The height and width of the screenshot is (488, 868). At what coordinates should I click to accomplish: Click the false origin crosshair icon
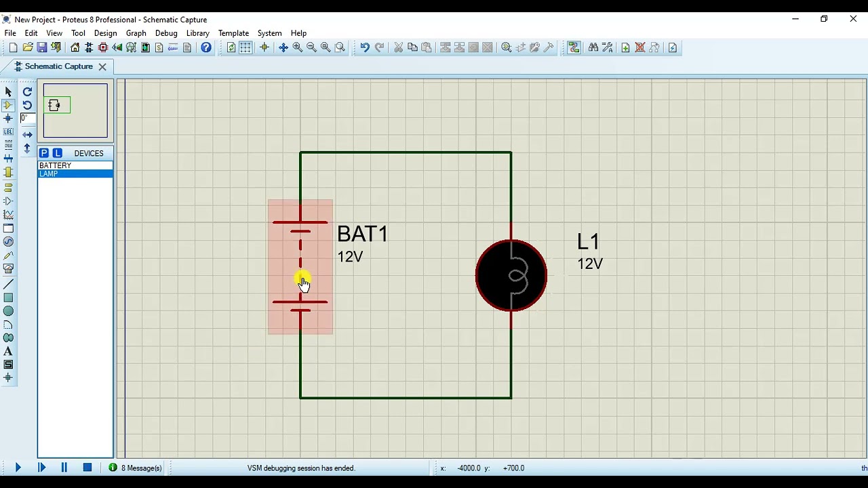[264, 47]
